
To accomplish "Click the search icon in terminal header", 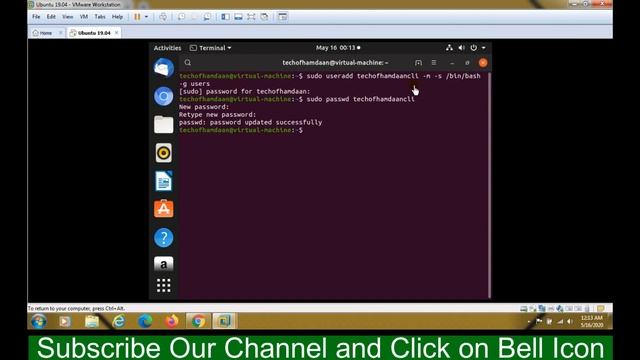I will 188,62.
